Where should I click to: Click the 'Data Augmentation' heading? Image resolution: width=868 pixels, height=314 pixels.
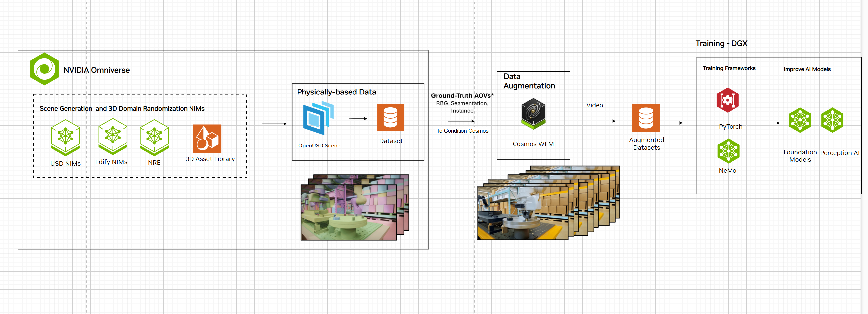click(529, 81)
